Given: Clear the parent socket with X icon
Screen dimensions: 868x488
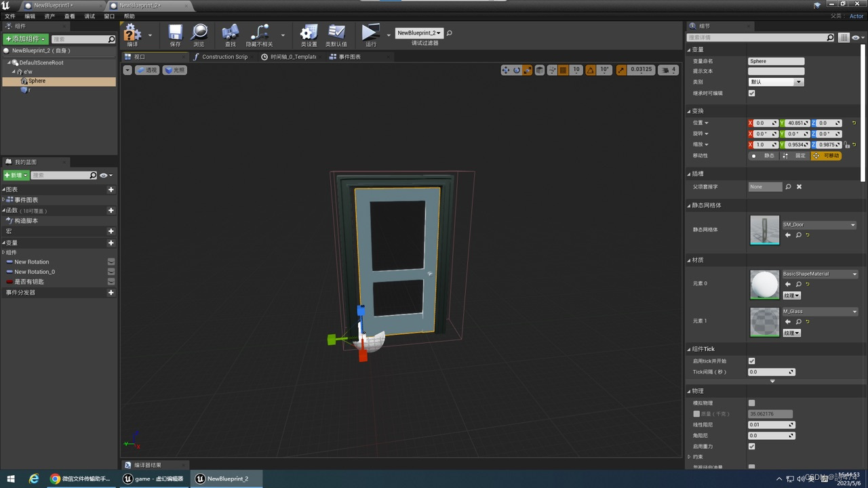Looking at the screenshot, I should [799, 186].
